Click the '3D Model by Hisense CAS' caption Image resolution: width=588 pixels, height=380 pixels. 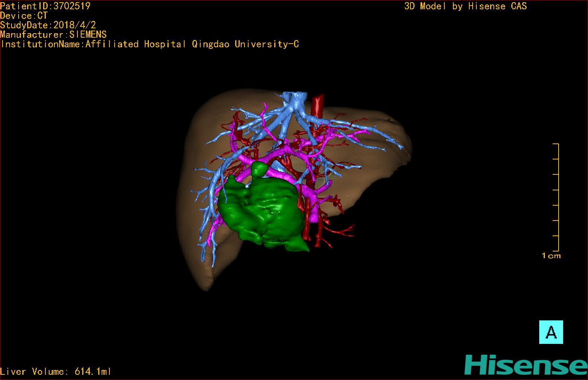click(x=466, y=6)
